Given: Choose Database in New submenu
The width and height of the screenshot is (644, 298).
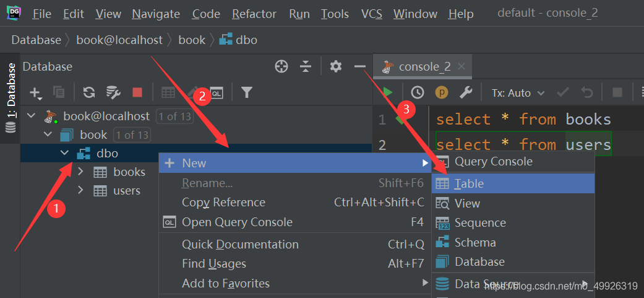Looking at the screenshot, I should [513, 262].
